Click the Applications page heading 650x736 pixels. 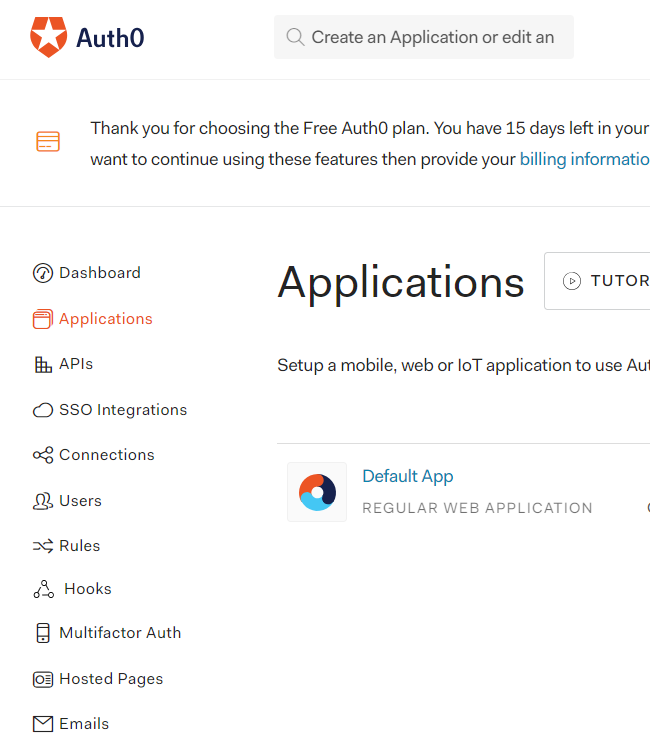pos(401,283)
